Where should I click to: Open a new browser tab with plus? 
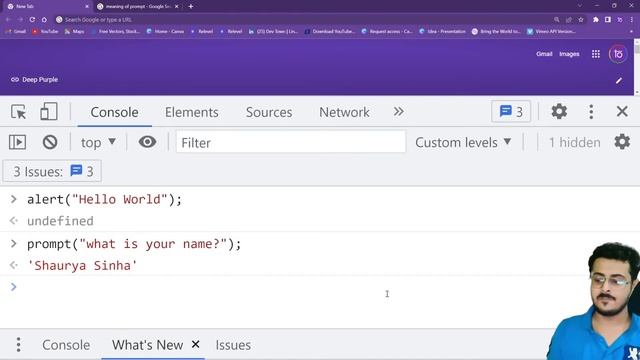click(x=191, y=7)
